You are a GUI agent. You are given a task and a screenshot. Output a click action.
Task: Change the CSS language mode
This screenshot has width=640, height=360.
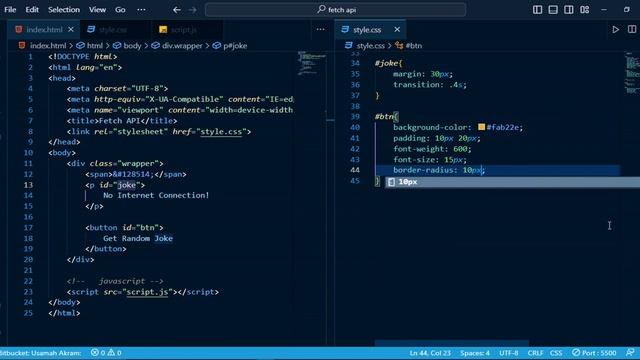(556, 353)
